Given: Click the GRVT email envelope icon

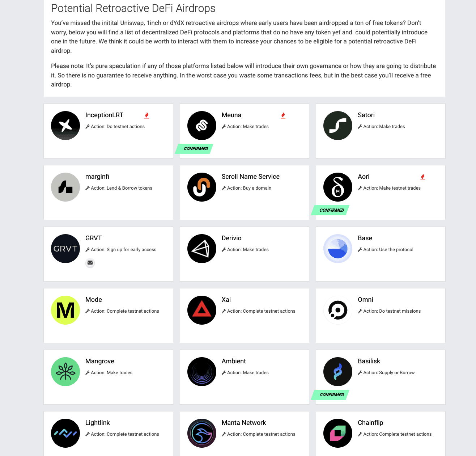Looking at the screenshot, I should 90,263.
